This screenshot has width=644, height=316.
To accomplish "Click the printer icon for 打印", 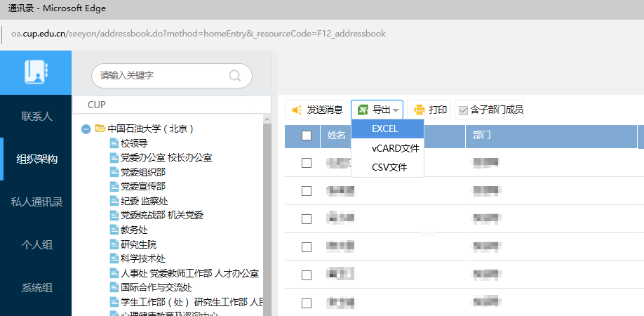I will pyautogui.click(x=420, y=110).
